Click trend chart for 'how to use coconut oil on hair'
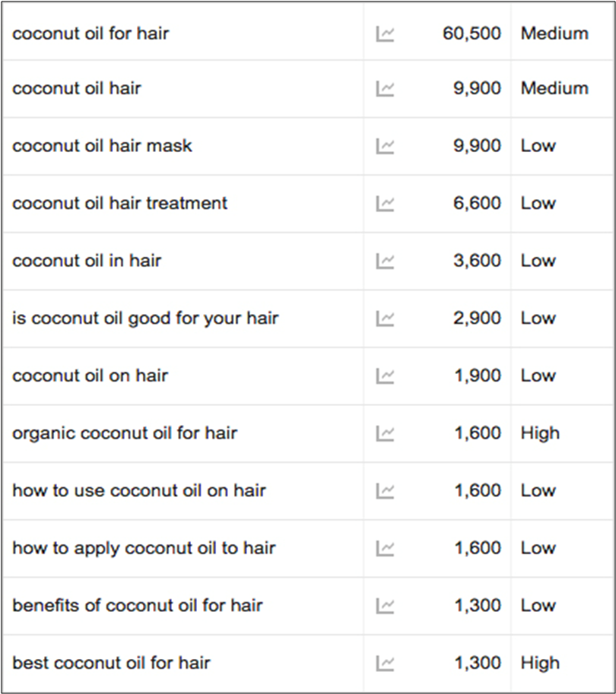This screenshot has height=694, width=616. 386,491
